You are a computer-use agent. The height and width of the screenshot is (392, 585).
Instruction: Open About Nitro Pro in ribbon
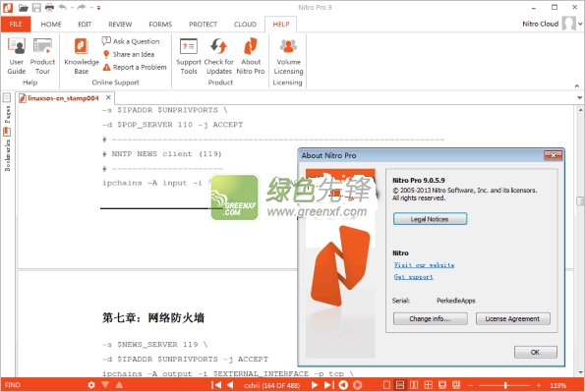click(x=251, y=56)
